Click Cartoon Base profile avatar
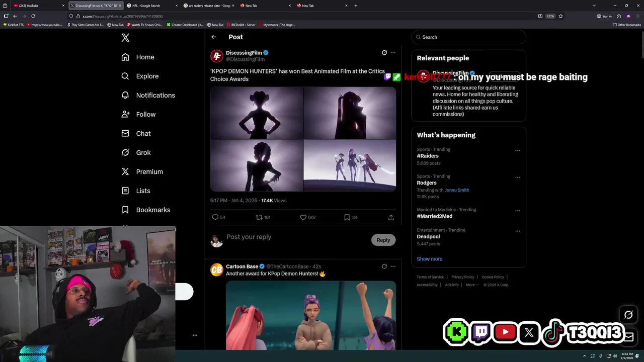 pos(217,270)
